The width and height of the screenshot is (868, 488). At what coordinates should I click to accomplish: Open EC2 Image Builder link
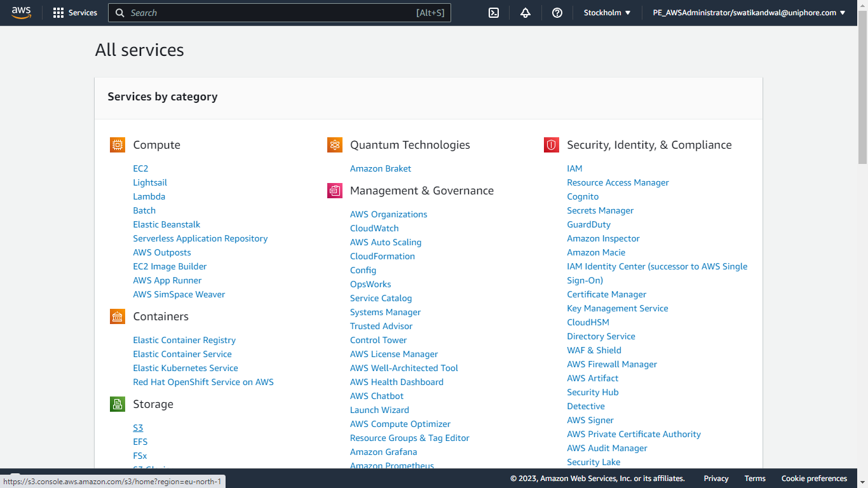(x=170, y=266)
